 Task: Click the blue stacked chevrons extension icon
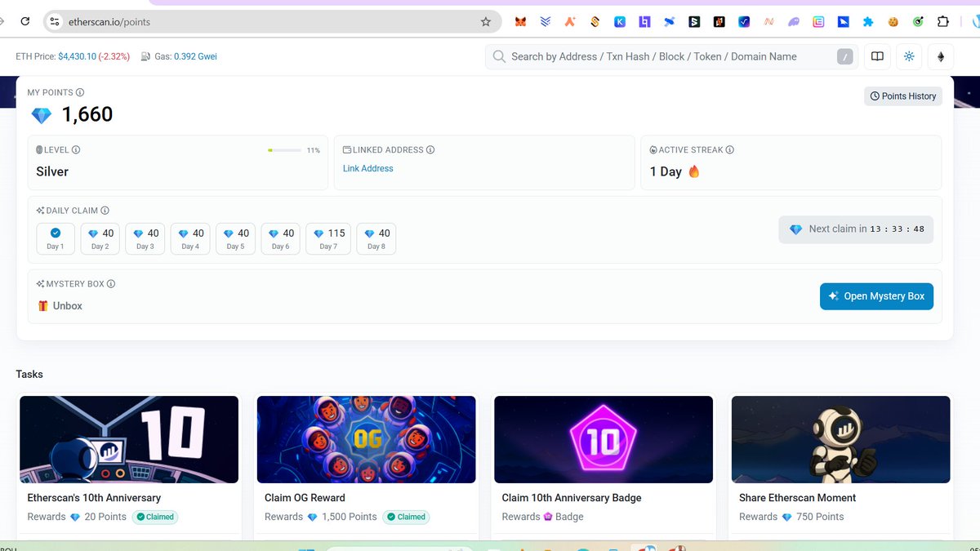(546, 22)
